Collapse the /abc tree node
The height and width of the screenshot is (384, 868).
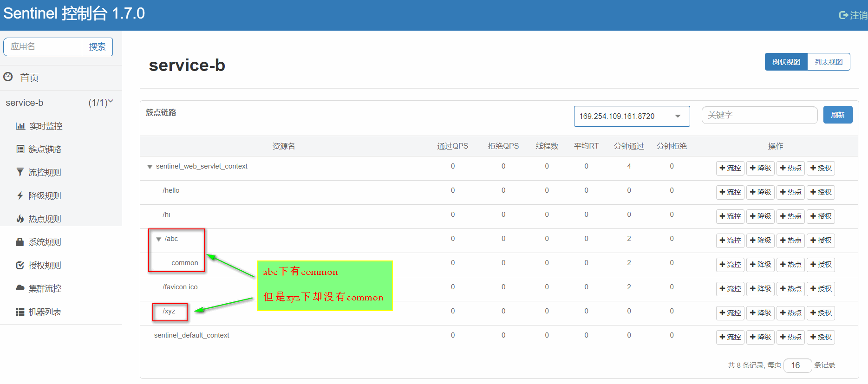coord(158,239)
